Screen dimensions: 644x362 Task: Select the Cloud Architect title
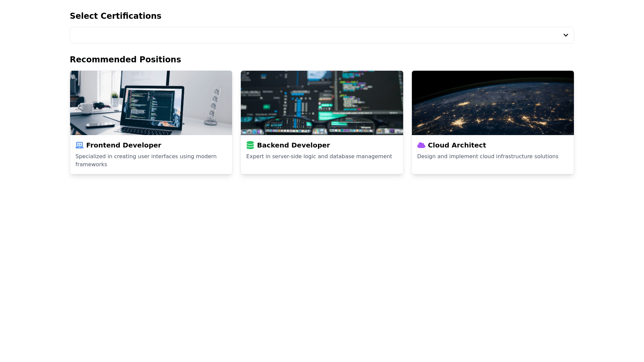[x=457, y=145]
